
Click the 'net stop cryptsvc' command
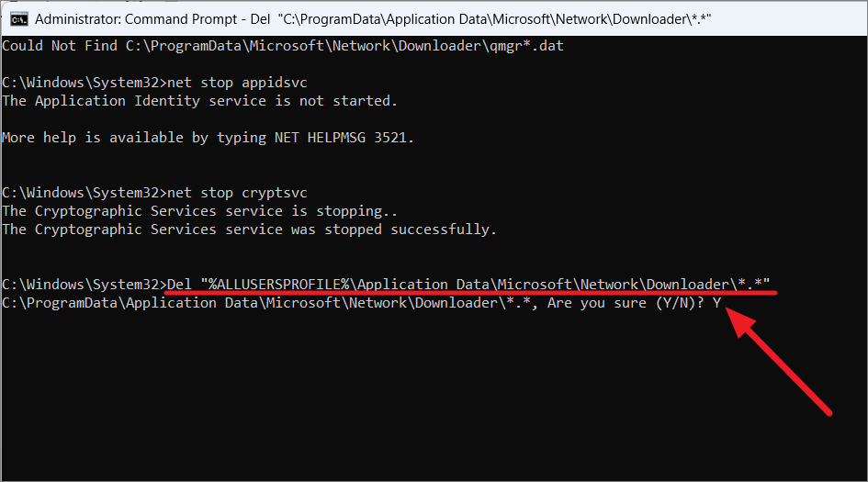click(x=237, y=193)
